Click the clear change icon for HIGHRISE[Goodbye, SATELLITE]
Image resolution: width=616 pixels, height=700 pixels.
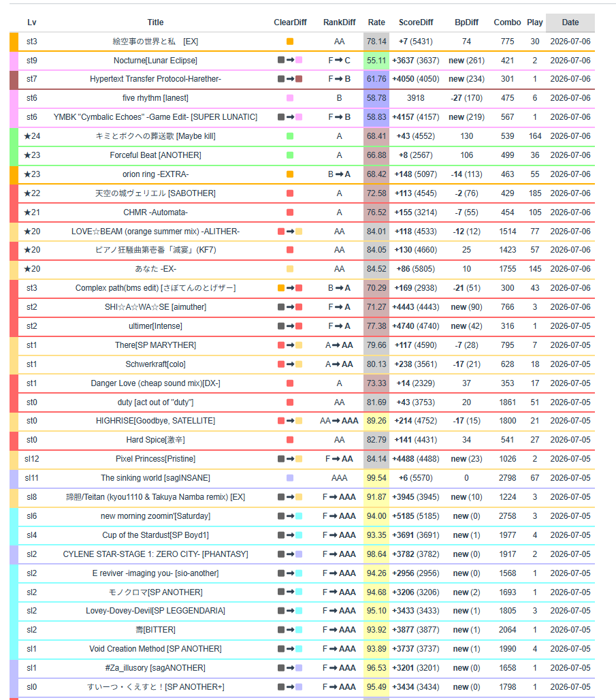[290, 421]
